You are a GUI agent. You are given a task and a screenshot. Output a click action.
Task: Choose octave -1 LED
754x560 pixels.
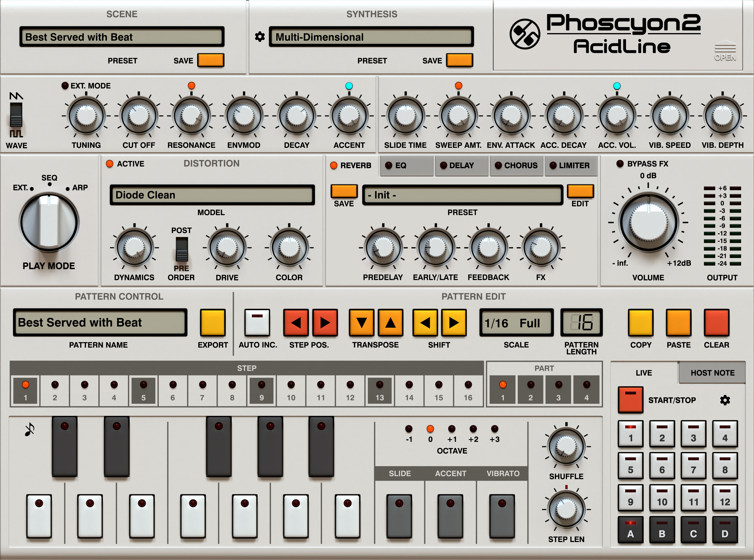tap(409, 429)
